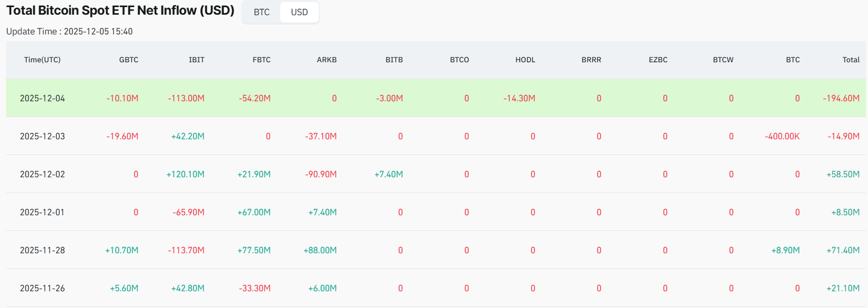Screen dimensions: 868x308
Task: Click the -400.00K BTC value
Action: (x=782, y=136)
